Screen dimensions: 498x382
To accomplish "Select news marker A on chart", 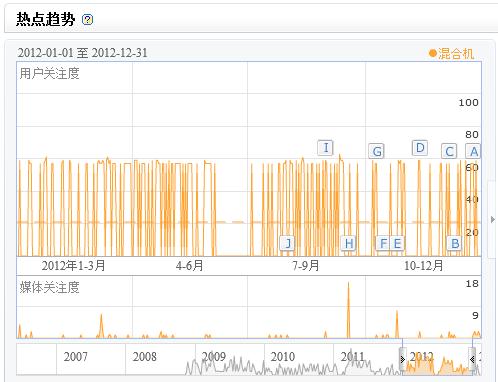I will tap(473, 151).
